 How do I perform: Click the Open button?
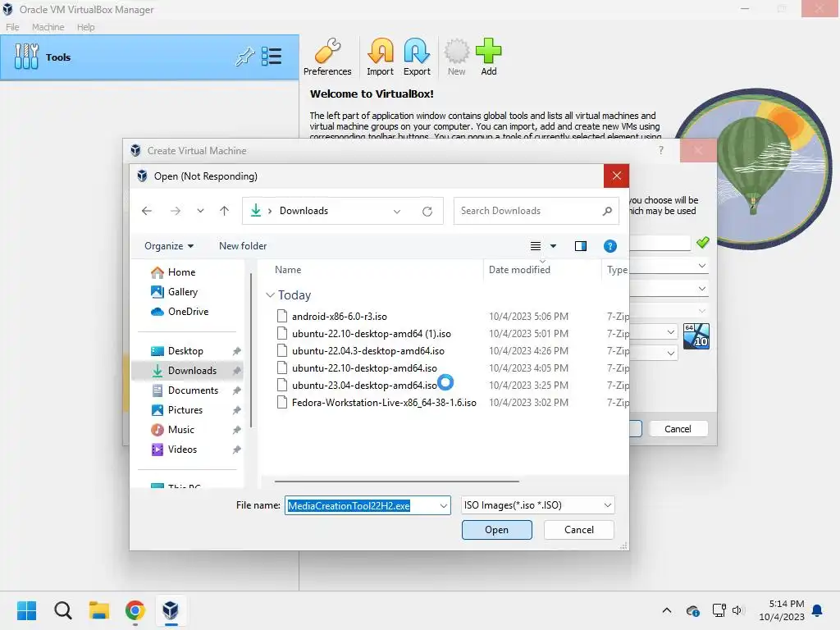496,530
